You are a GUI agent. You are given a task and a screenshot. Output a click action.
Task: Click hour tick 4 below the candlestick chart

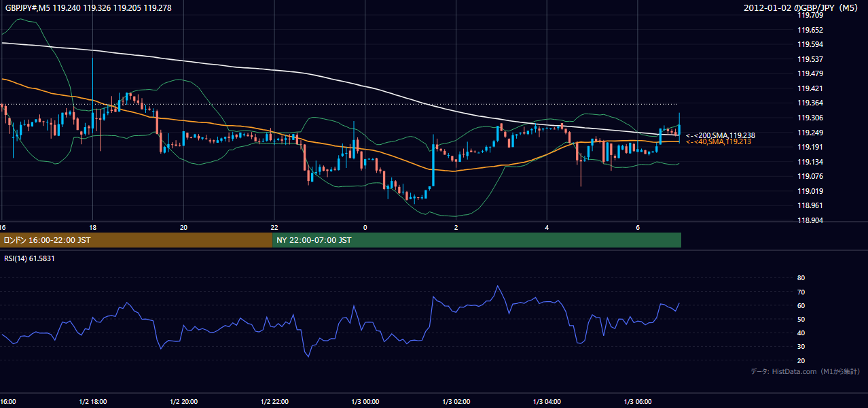(x=547, y=226)
